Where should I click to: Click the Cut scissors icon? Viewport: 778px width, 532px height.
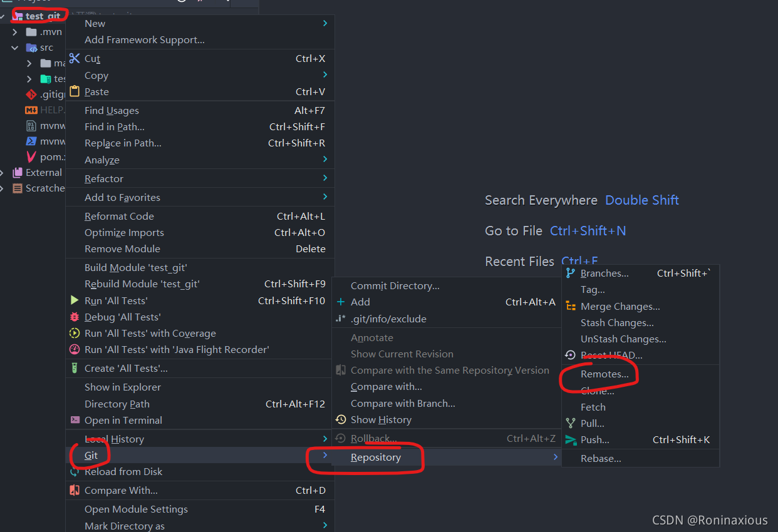click(x=75, y=58)
